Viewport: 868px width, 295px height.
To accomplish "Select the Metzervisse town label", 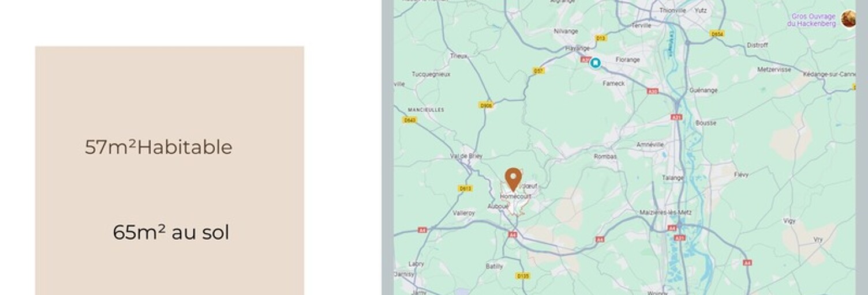I will pyautogui.click(x=774, y=69).
